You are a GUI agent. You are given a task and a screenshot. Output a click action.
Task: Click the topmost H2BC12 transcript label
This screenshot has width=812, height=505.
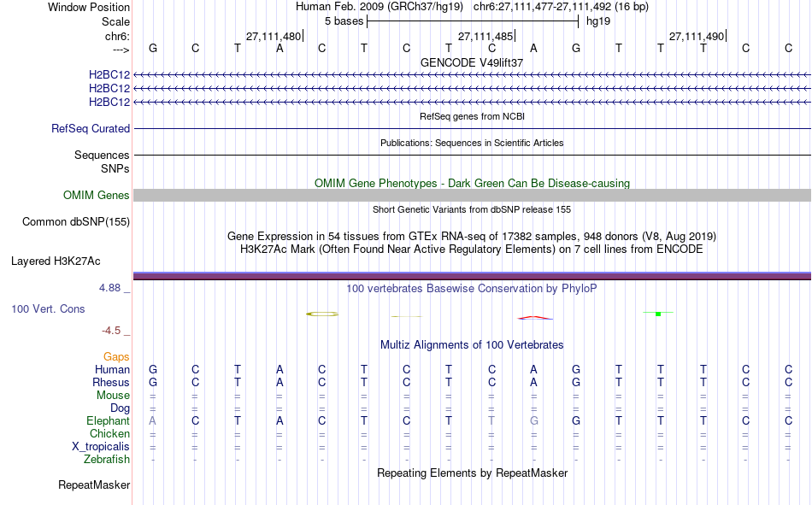click(109, 75)
